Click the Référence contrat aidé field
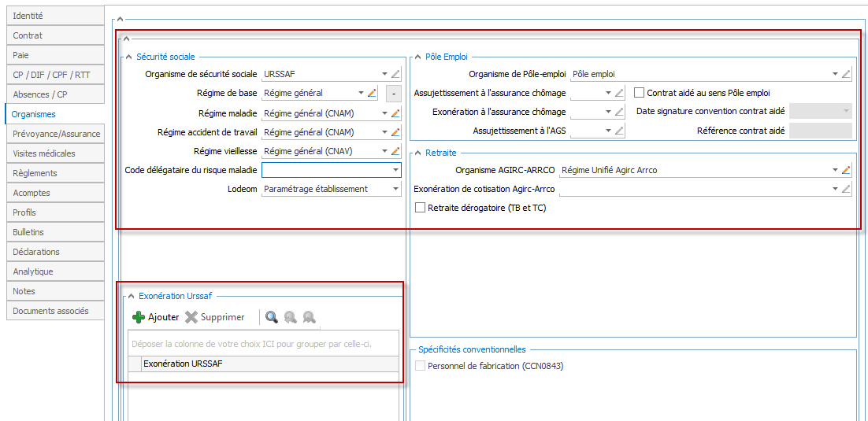868x421 pixels. pos(821,131)
